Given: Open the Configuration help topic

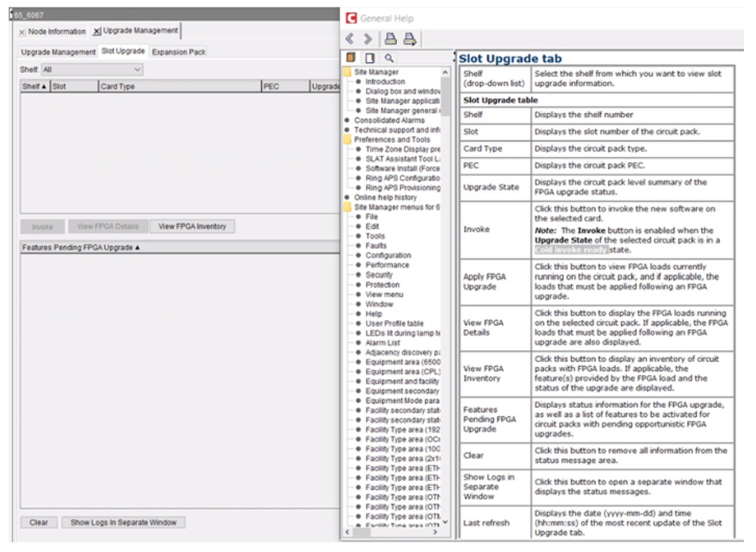Looking at the screenshot, I should coord(388,255).
